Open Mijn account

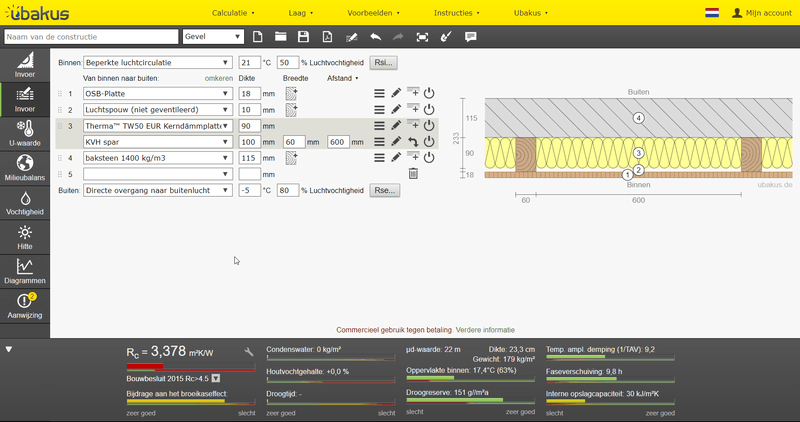762,13
